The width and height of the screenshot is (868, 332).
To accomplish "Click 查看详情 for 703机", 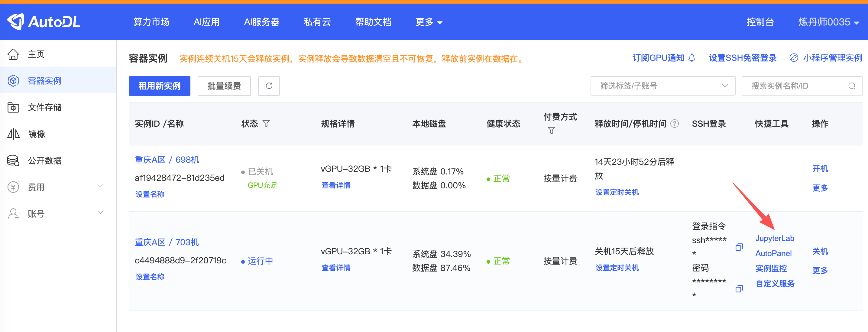I will pos(336,268).
